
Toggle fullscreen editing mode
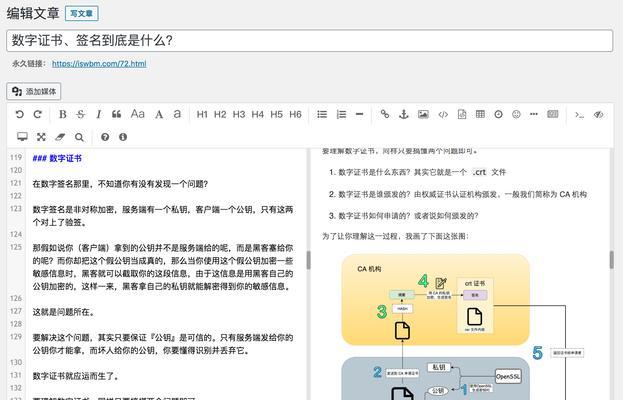(41, 137)
